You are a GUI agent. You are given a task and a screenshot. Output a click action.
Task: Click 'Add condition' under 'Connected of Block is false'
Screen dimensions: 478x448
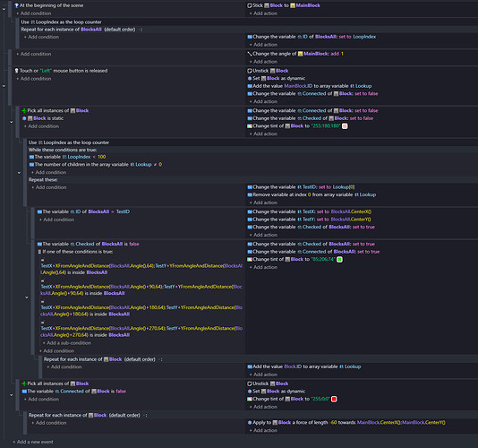click(41, 400)
